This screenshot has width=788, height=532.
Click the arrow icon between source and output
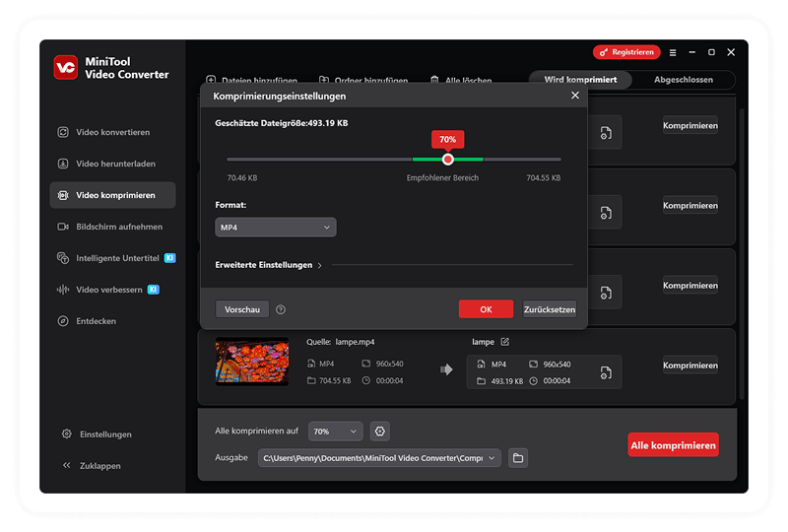(446, 369)
